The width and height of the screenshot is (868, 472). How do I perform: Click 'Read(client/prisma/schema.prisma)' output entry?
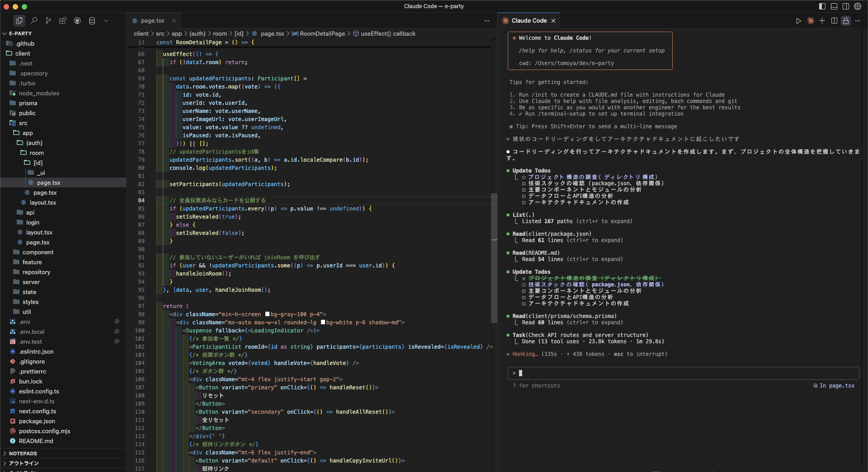(x=564, y=316)
